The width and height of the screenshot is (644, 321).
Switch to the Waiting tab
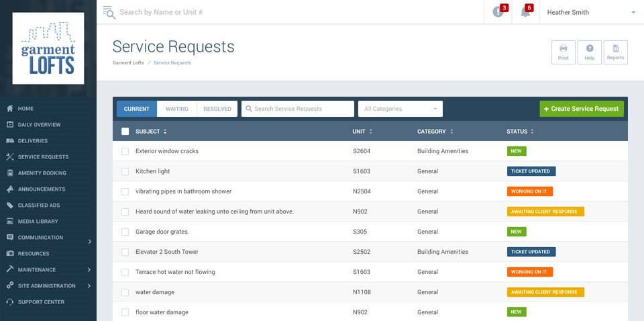tap(177, 109)
